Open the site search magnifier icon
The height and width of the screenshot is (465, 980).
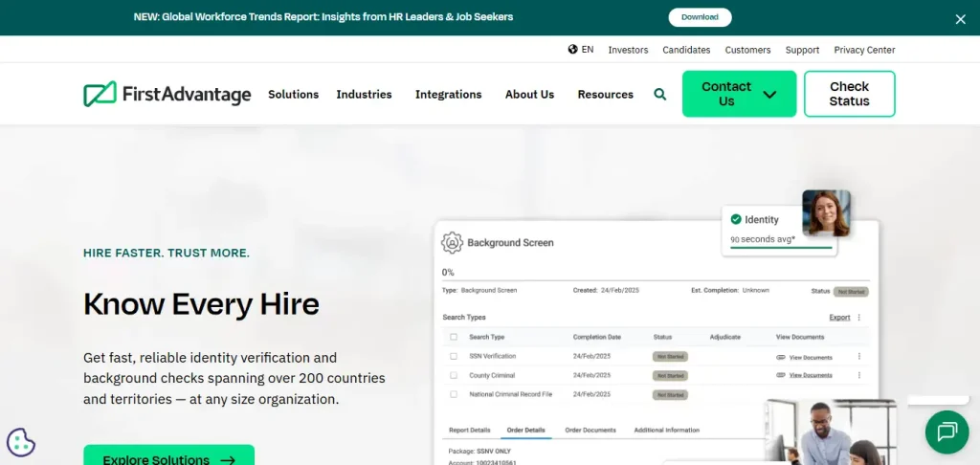pyautogui.click(x=660, y=95)
